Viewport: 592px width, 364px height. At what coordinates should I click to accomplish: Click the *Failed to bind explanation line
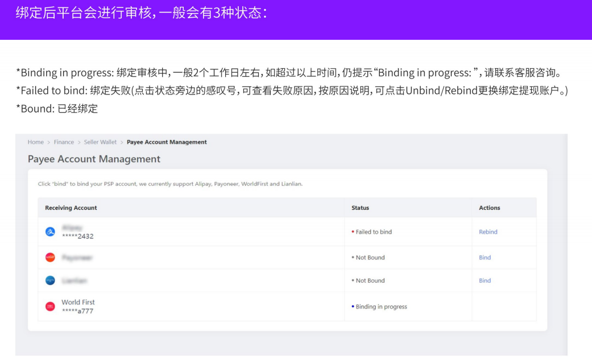[x=292, y=90]
